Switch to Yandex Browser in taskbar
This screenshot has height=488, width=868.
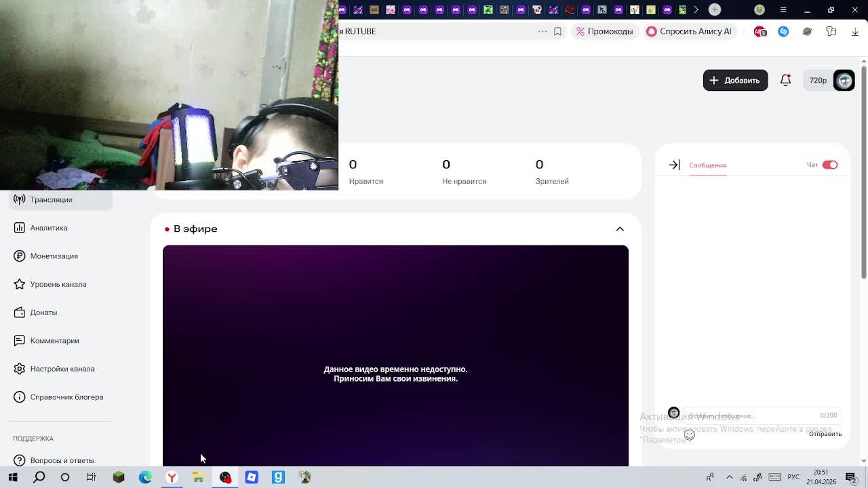[172, 477]
